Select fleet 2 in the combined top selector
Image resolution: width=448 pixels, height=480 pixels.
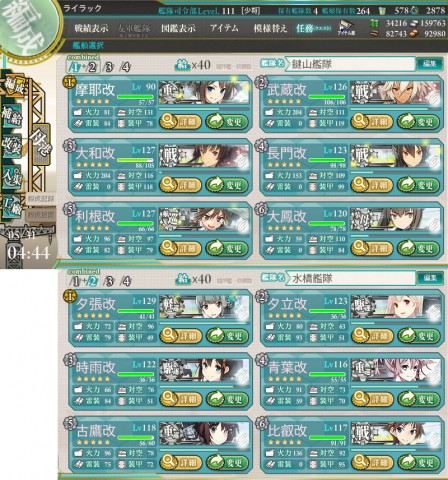[x=92, y=67]
